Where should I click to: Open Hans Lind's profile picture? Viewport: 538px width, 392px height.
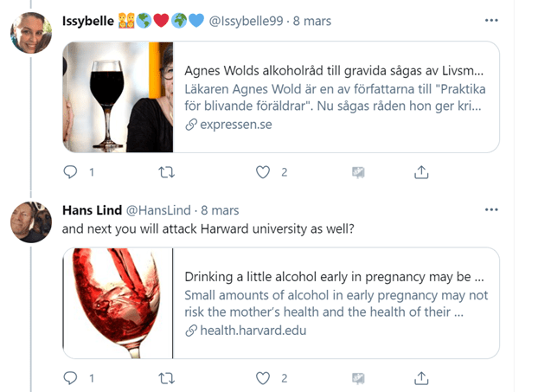[x=30, y=223]
